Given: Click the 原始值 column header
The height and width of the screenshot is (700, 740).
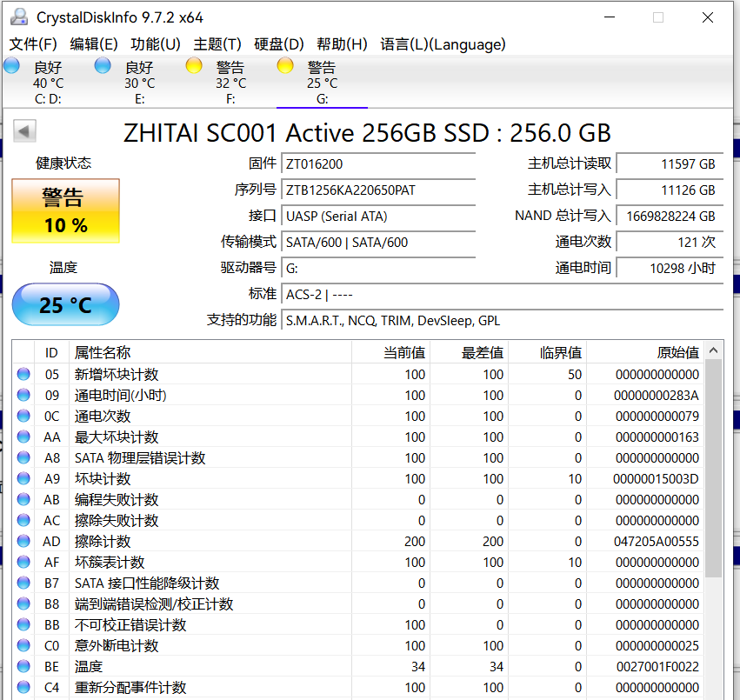Looking at the screenshot, I should pyautogui.click(x=678, y=352).
